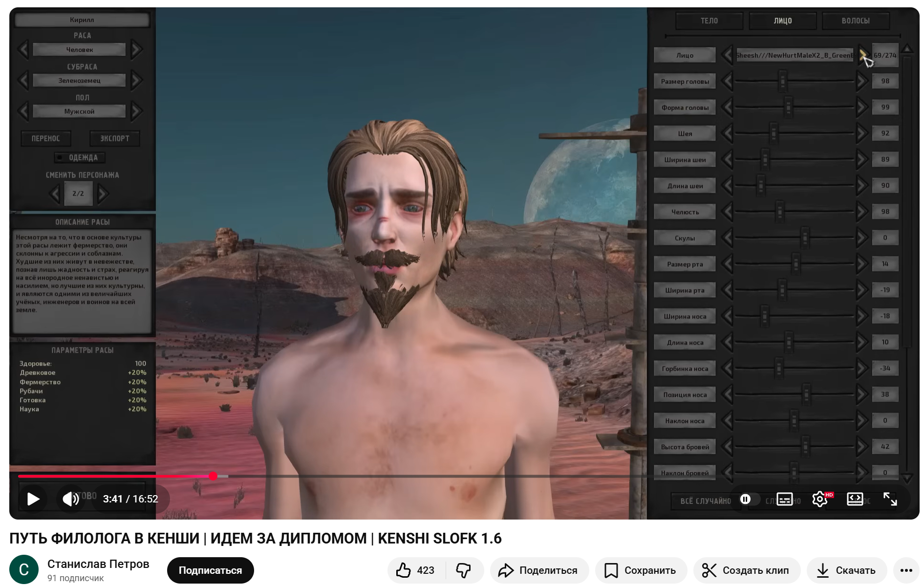
Task: Click the like count 423
Action: coord(426,570)
